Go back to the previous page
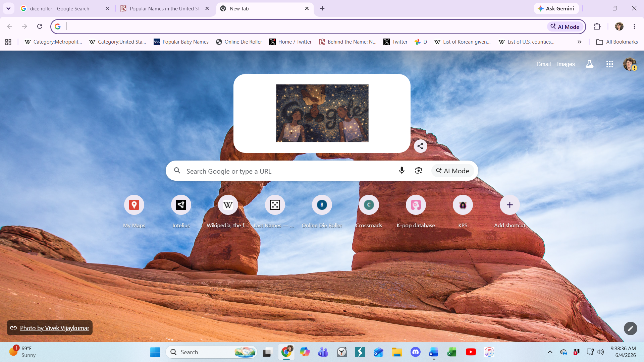 coord(10,26)
